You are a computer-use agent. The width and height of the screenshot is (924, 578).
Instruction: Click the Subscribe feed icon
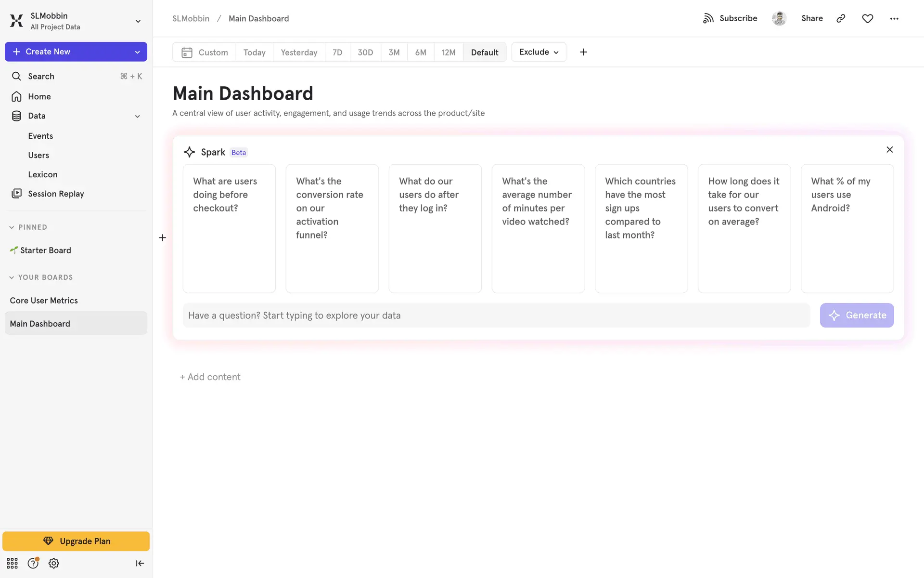[x=708, y=18]
